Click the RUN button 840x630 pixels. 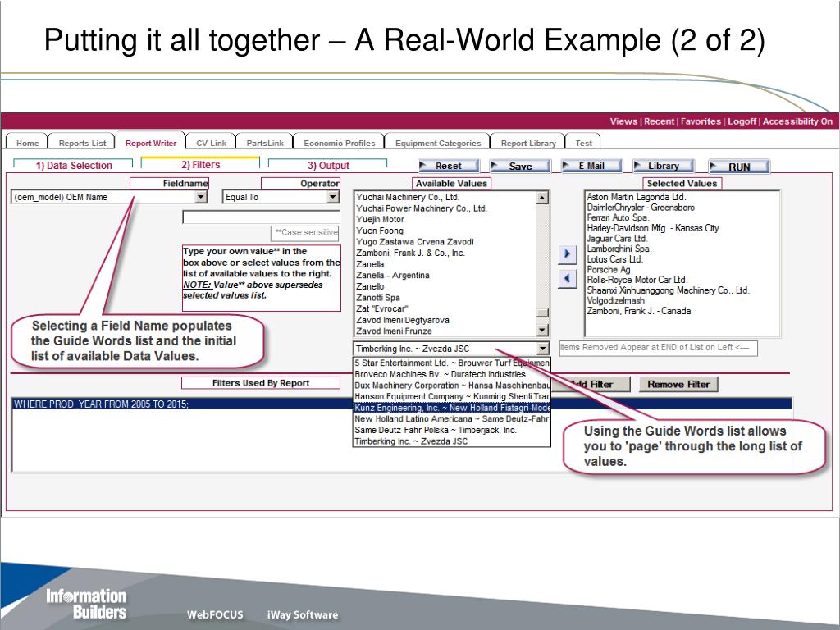coord(739,167)
